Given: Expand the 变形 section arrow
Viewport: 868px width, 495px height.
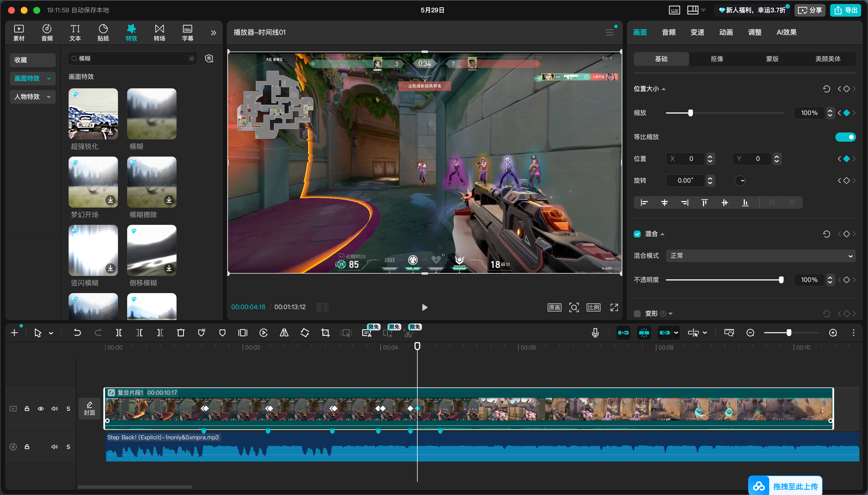Looking at the screenshot, I should tap(670, 314).
